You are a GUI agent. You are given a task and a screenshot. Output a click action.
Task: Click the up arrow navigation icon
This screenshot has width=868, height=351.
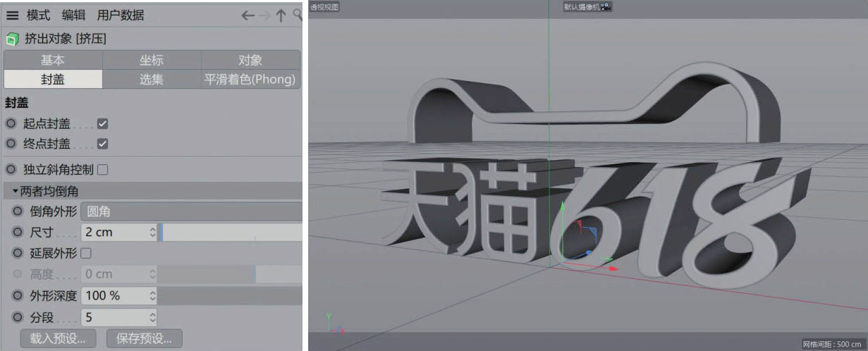point(281,16)
